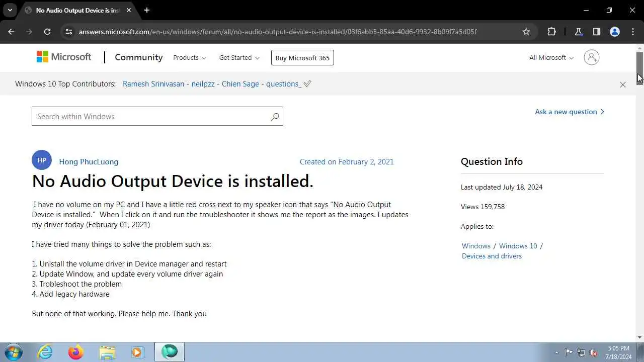Open Devices and drivers link
Image resolution: width=644 pixels, height=362 pixels.
(x=492, y=256)
